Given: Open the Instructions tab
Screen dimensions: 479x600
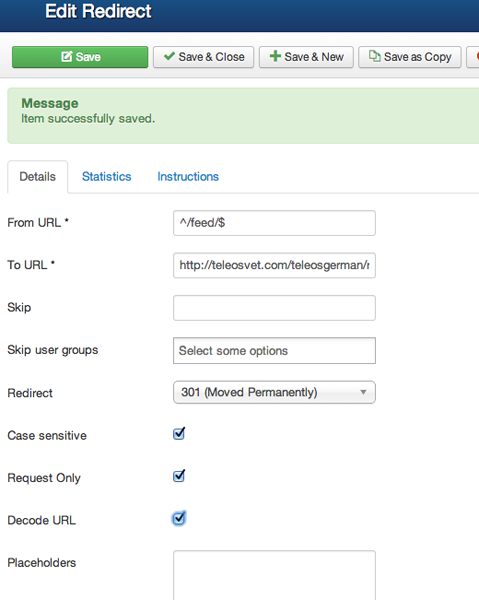Looking at the screenshot, I should [x=188, y=177].
